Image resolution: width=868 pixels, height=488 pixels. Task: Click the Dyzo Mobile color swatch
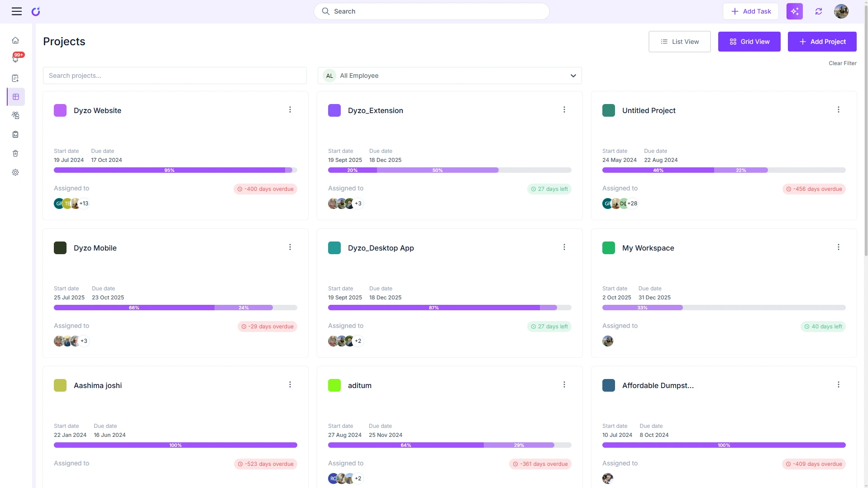click(x=60, y=248)
